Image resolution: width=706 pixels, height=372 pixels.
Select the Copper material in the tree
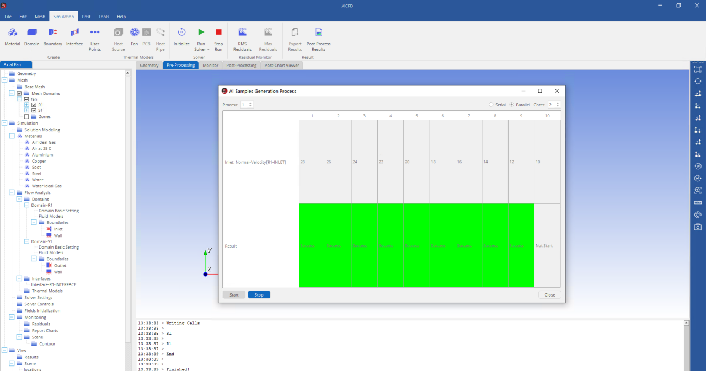(39, 161)
